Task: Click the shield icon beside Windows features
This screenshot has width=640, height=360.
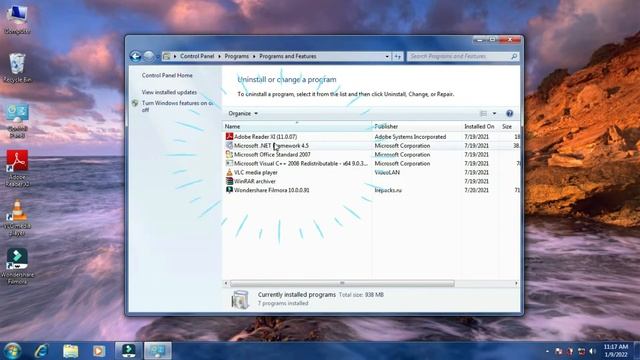Action: (x=135, y=104)
